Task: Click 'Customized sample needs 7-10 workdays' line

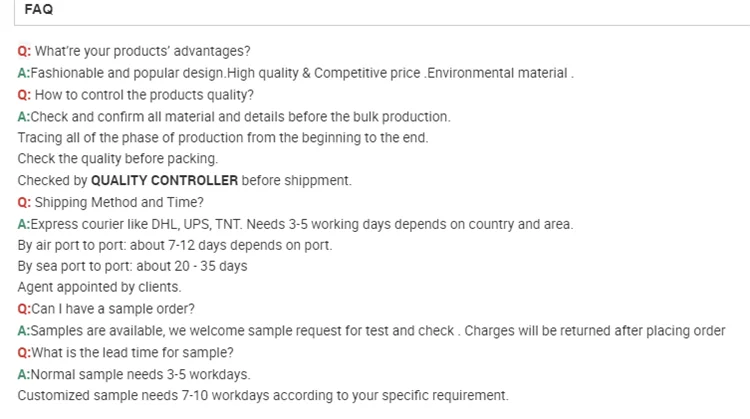Action: click(262, 395)
